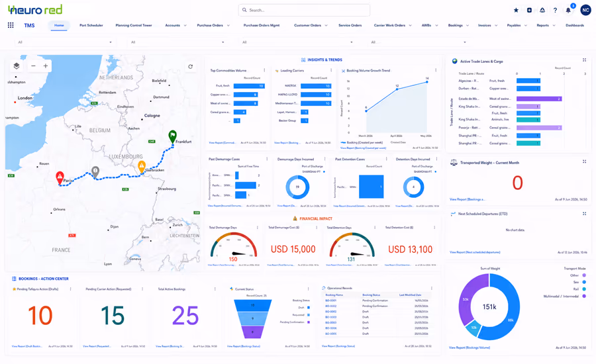Open the app launcher grid icon
596x364 pixels.
point(11,25)
